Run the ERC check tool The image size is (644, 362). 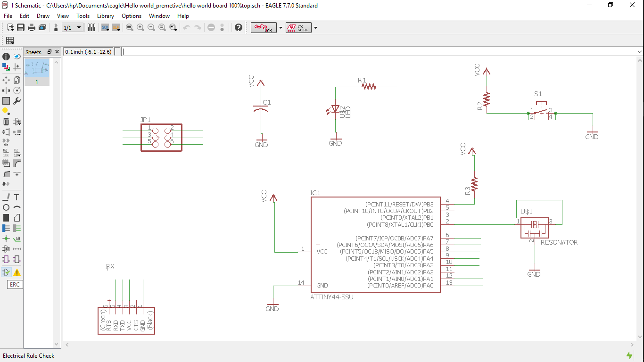[6, 272]
